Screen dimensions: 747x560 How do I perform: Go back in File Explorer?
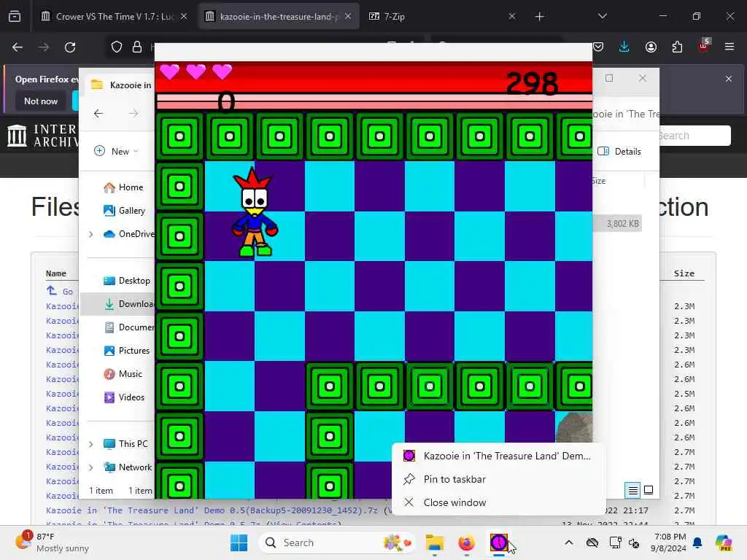click(x=98, y=113)
